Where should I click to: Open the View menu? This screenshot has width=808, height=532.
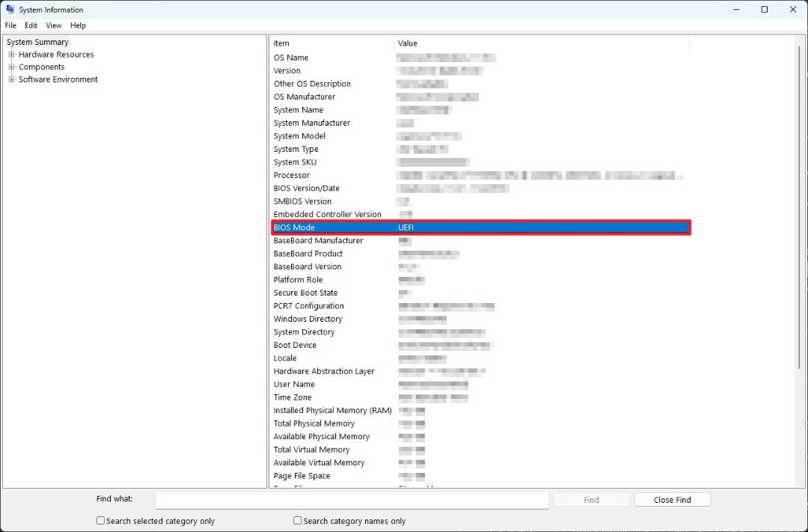click(54, 25)
